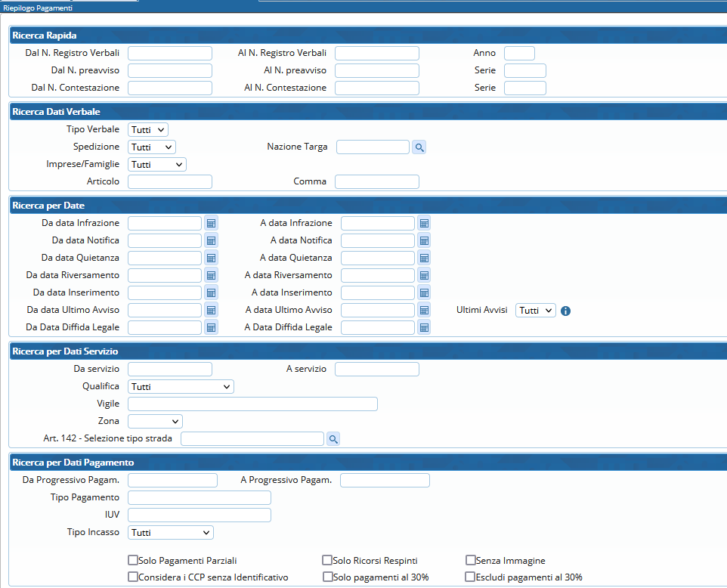Open the Zona dropdown
Viewport: 727px width, 588px height.
coord(155,422)
